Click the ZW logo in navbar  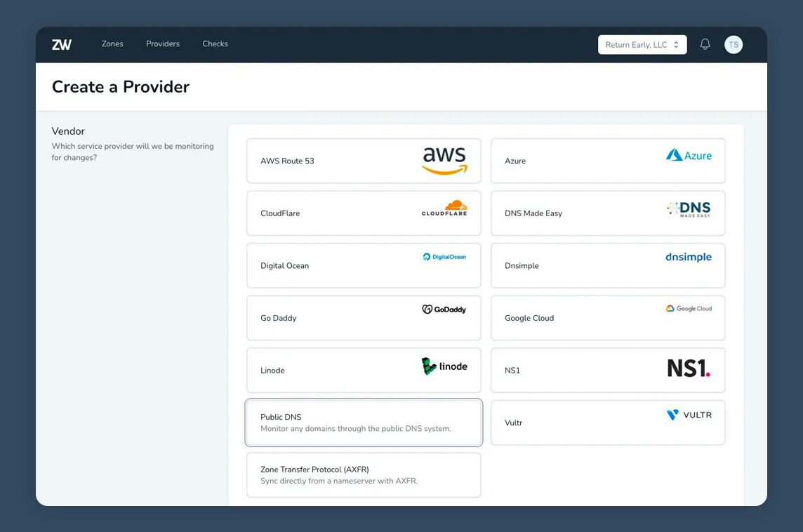62,44
